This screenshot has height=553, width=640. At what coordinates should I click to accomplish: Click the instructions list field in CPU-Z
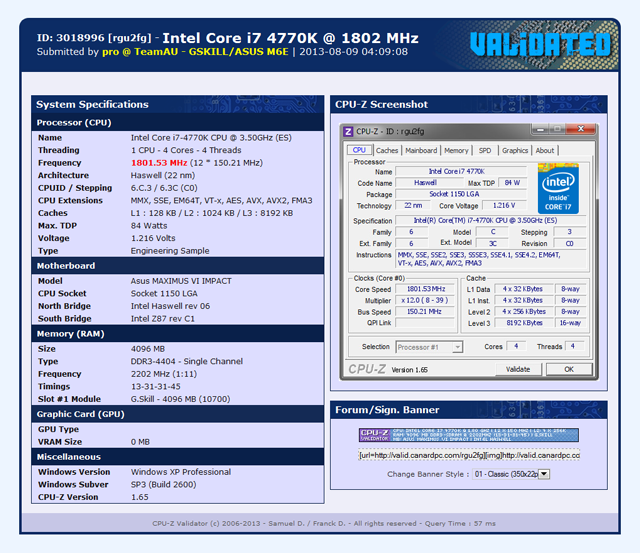[x=491, y=259]
